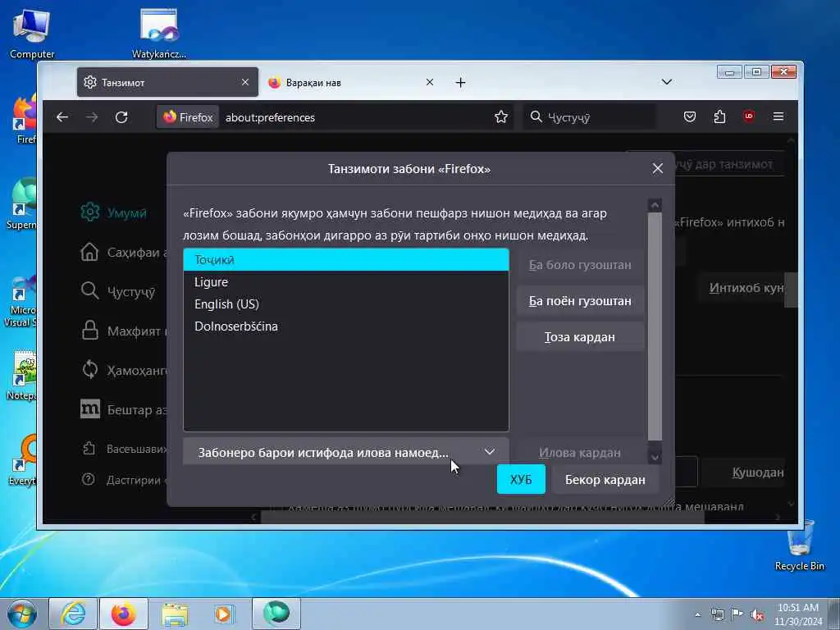
Task: Select Dolnoserbšćina in the language list
Action: coord(346,326)
